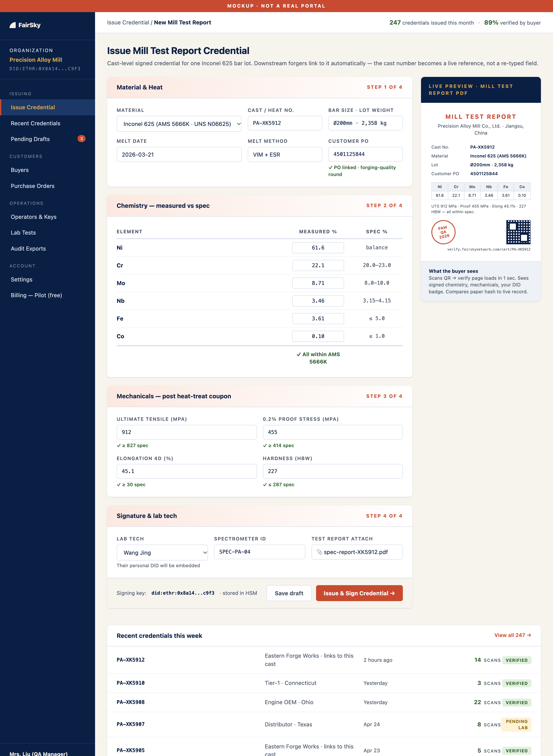
Task: Click the Cast / Heat No. field
Action: click(285, 123)
